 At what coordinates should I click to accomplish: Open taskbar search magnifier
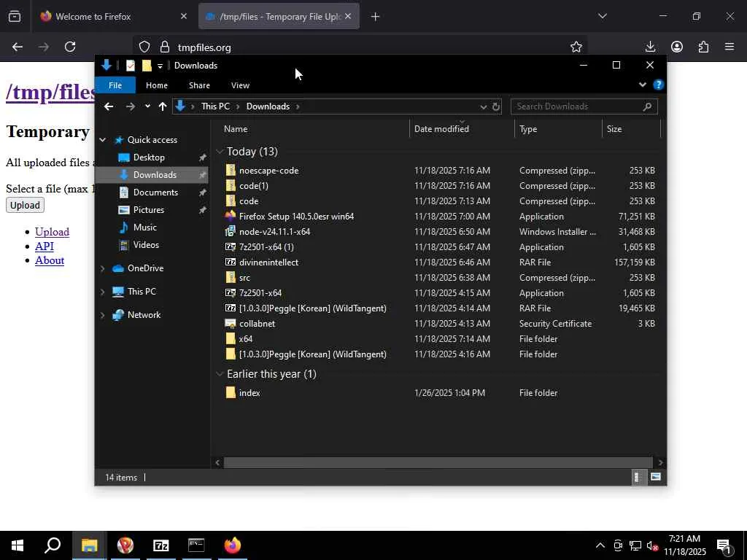[x=53, y=545]
